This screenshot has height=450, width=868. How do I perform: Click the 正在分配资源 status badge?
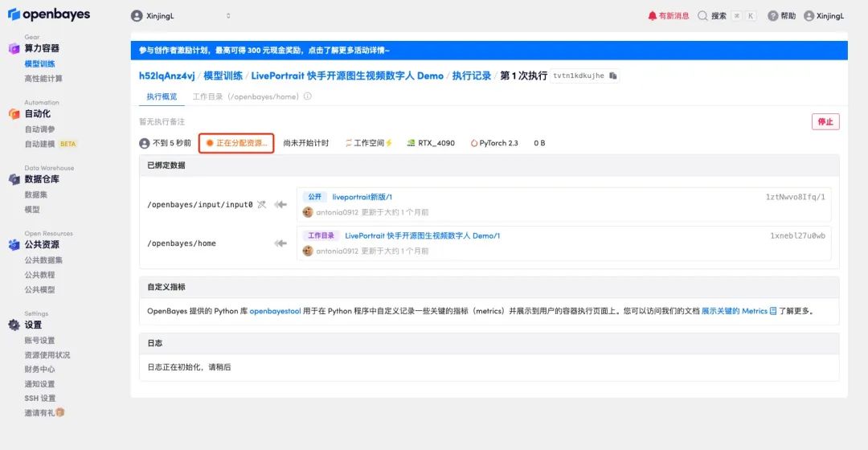[x=236, y=143]
